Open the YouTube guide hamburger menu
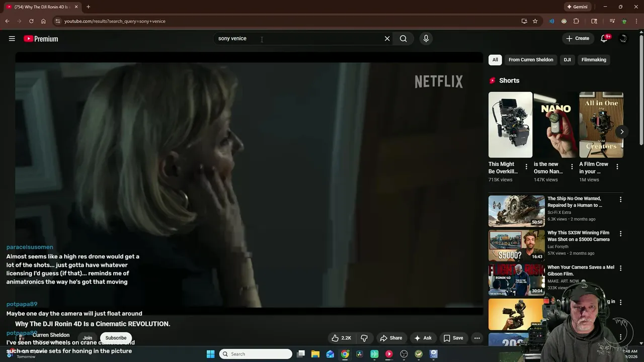 [x=12, y=39]
